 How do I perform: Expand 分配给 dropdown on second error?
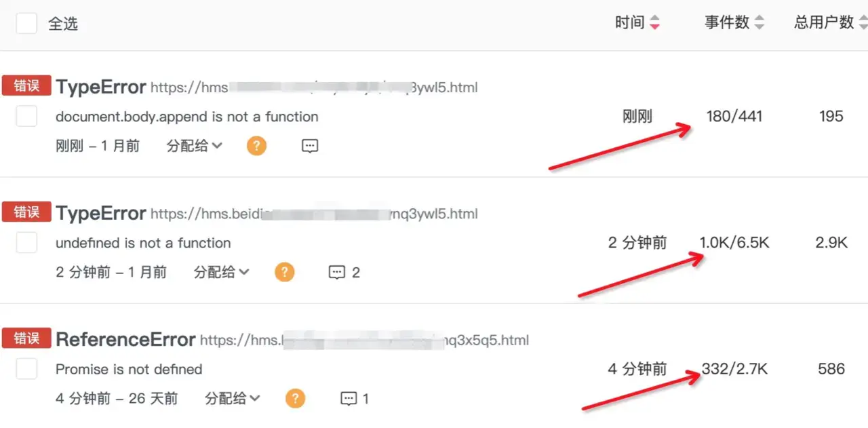coord(222,273)
